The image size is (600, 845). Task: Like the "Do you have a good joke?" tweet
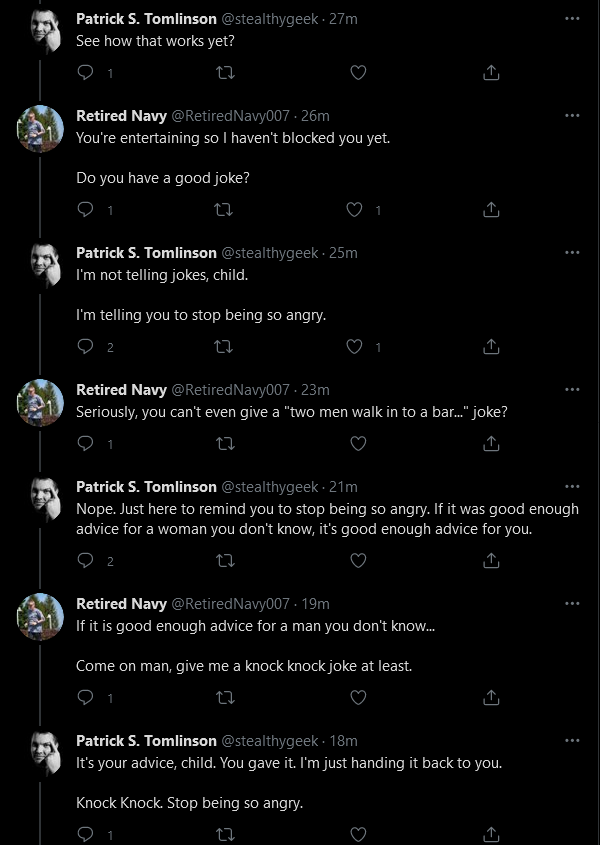354,209
